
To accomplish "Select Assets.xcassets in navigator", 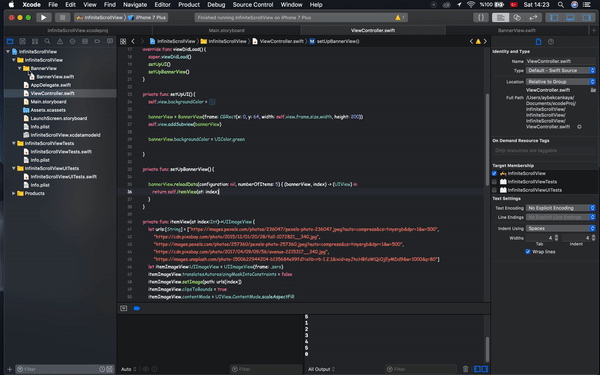I will click(48, 110).
